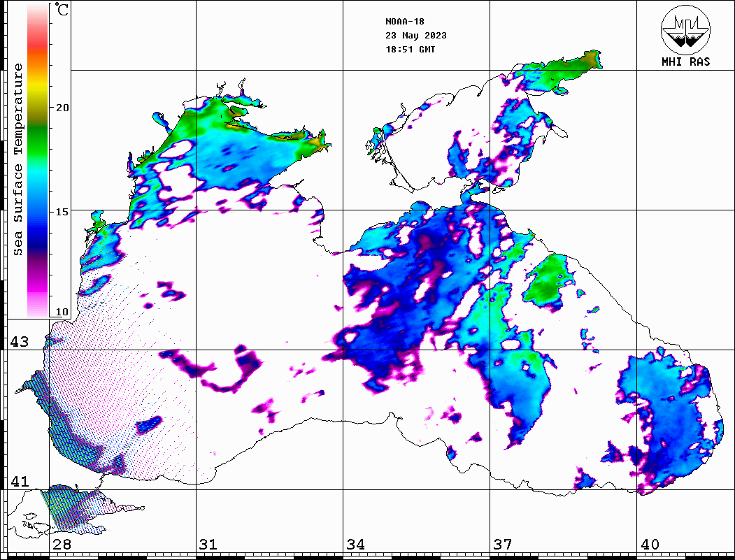This screenshot has width=735, height=560.
Task: Click longitude label '34'
Action: 355,545
